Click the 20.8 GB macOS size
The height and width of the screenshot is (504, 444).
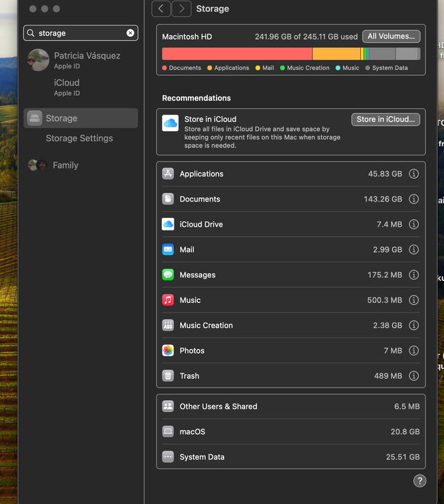(x=405, y=432)
